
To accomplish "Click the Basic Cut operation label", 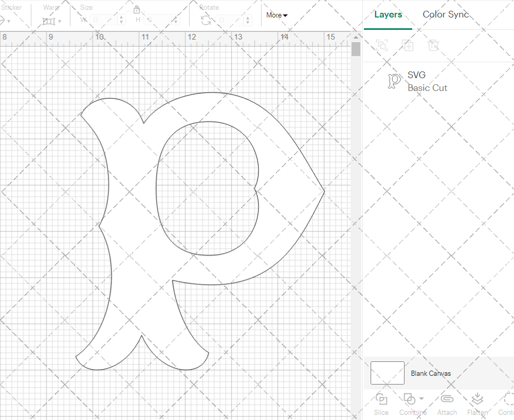I will click(427, 88).
